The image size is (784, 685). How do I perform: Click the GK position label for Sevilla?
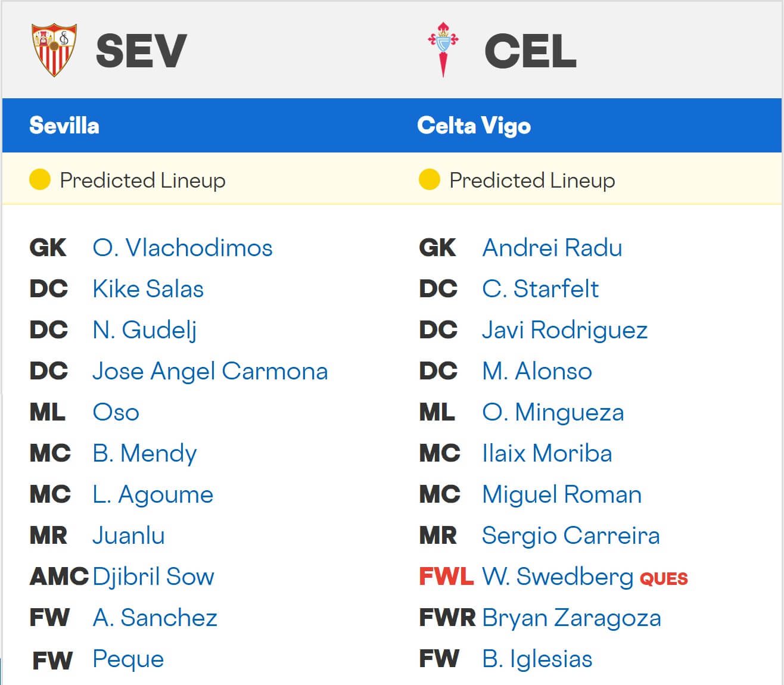click(48, 248)
